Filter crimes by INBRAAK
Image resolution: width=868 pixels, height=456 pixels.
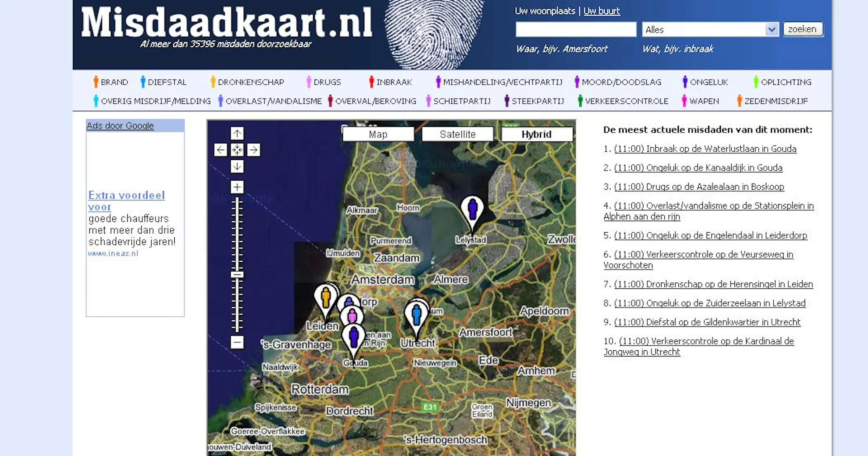pyautogui.click(x=391, y=82)
